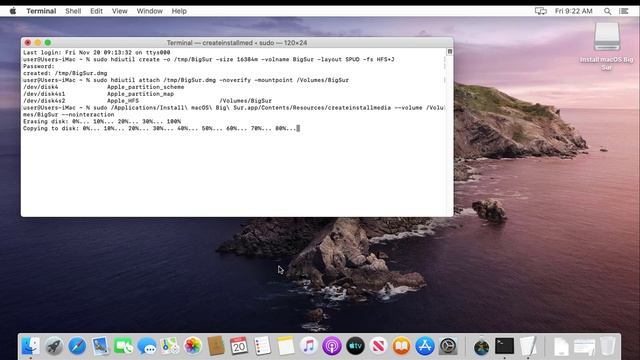Image resolution: width=640 pixels, height=360 pixels.
Task: Zoom the Terminal window with green button
Action: [x=48, y=42]
